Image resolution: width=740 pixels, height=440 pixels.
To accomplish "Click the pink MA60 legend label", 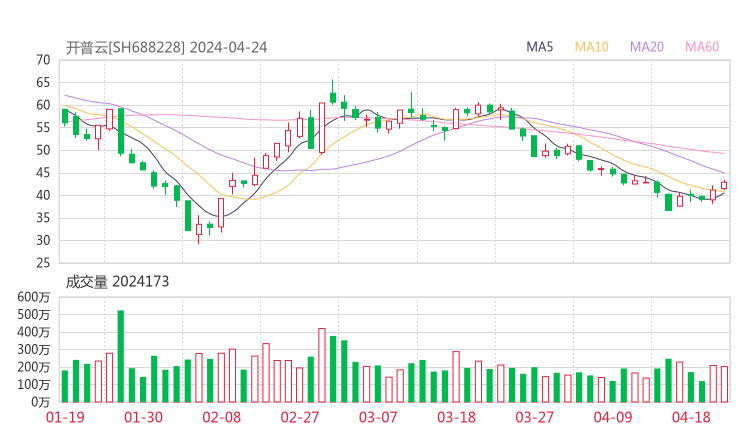I will 702,47.
